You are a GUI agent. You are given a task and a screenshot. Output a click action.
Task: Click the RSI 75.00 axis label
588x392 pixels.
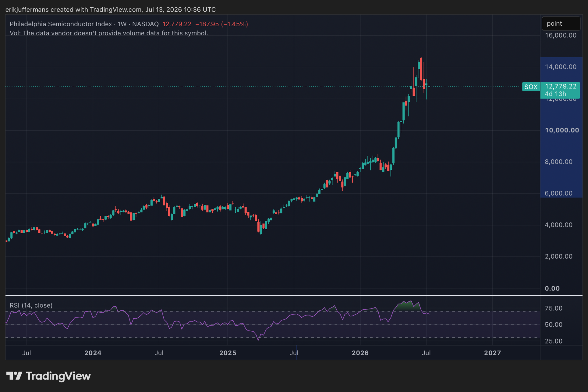point(554,308)
